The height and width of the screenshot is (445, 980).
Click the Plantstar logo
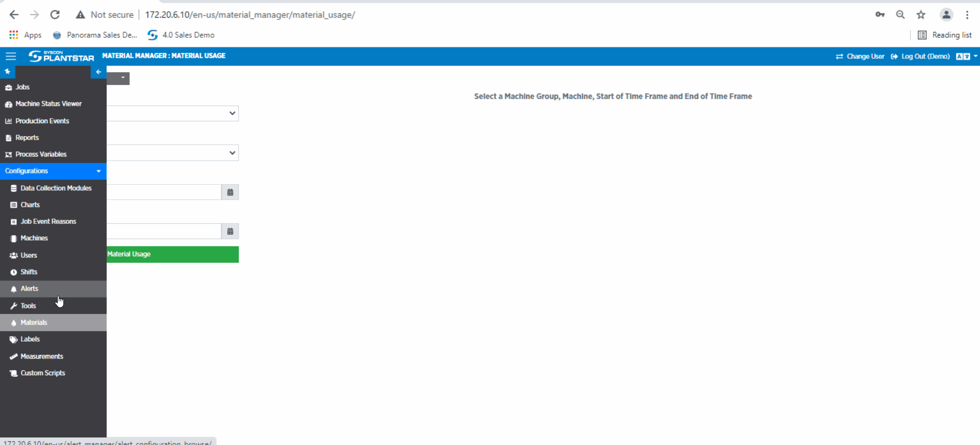pyautogui.click(x=61, y=56)
